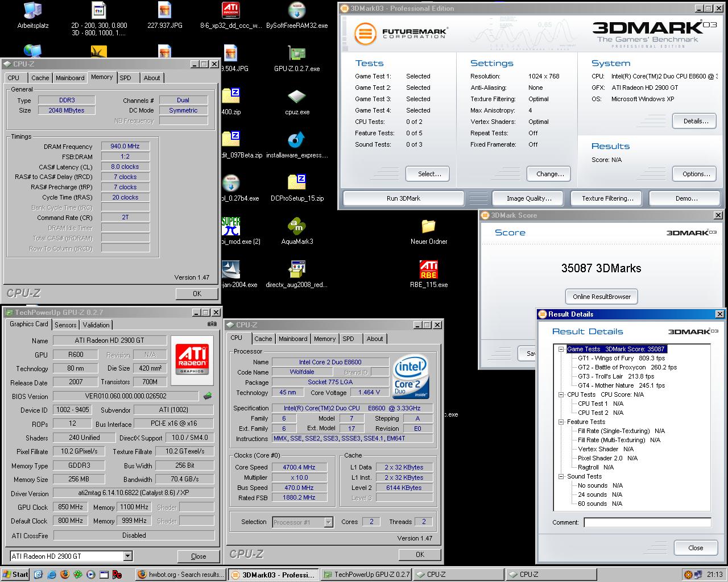
Task: Open Image Quality... in 3DMark03
Action: (529, 198)
